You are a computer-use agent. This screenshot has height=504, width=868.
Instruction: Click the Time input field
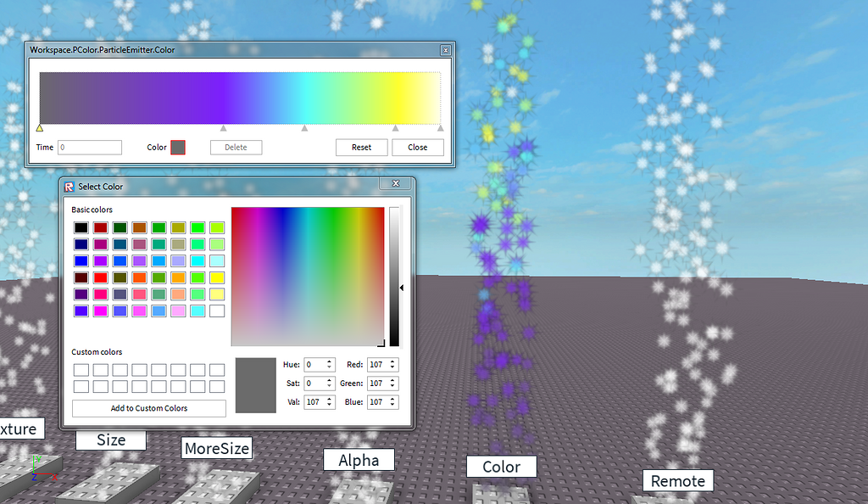(89, 147)
